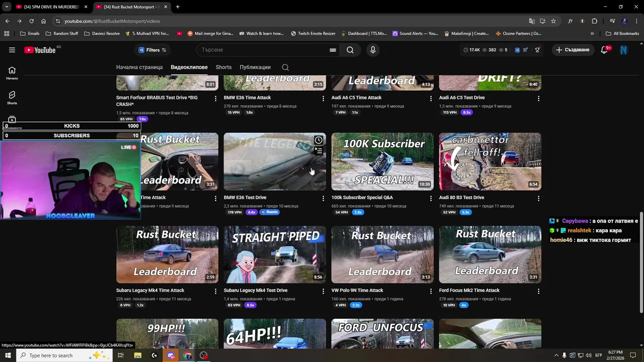Screen dimensions: 644x362
Task: Open the YouTube guide hamburger menu
Action: pos(12,50)
